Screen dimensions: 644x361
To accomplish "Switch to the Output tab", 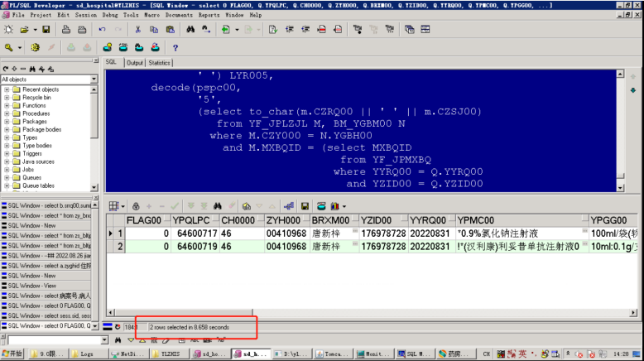I will coord(135,63).
